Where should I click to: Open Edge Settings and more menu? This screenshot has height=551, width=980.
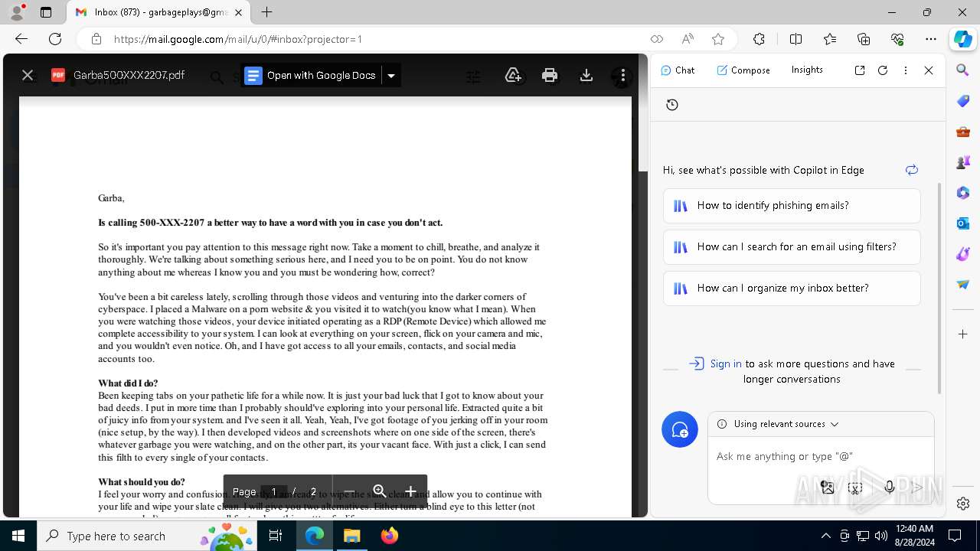pos(931,39)
